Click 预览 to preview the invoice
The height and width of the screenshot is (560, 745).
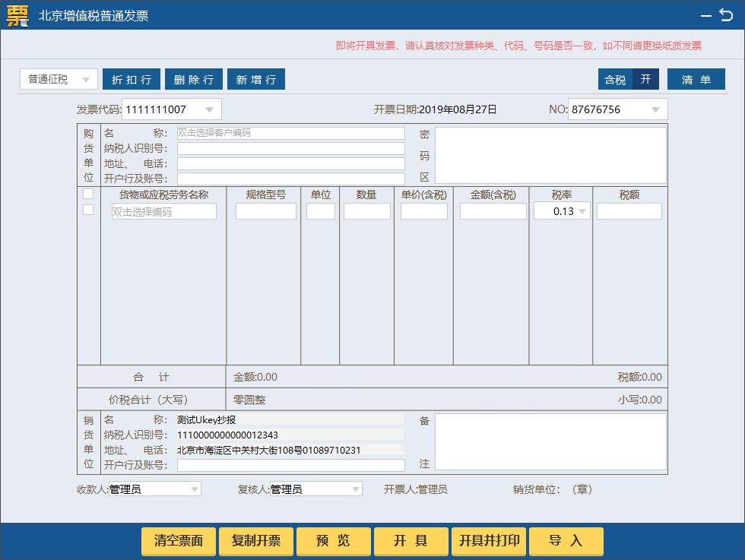click(x=333, y=541)
